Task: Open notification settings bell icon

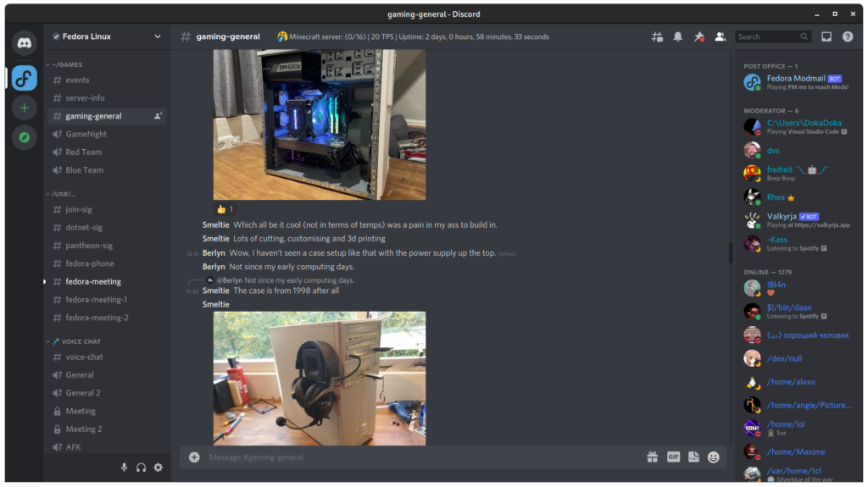Action: click(677, 37)
